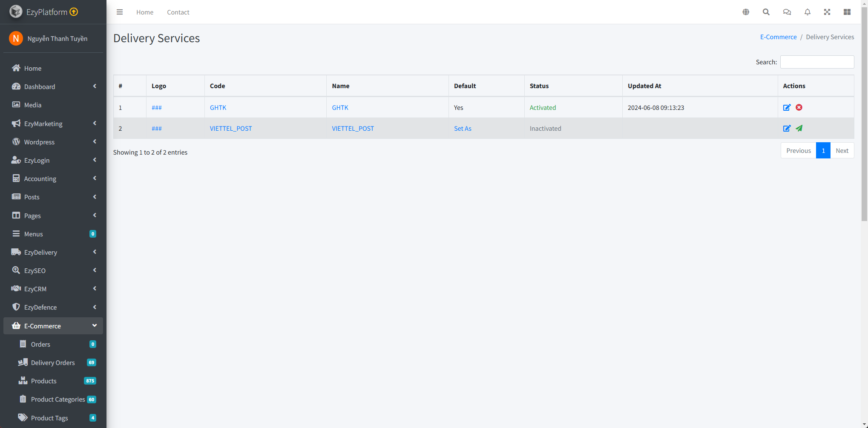
Task: Focus the table Search input field
Action: tap(817, 62)
